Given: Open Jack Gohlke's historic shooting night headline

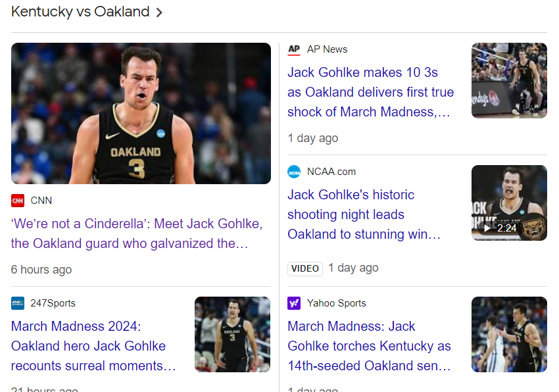Looking at the screenshot, I should (x=364, y=214).
